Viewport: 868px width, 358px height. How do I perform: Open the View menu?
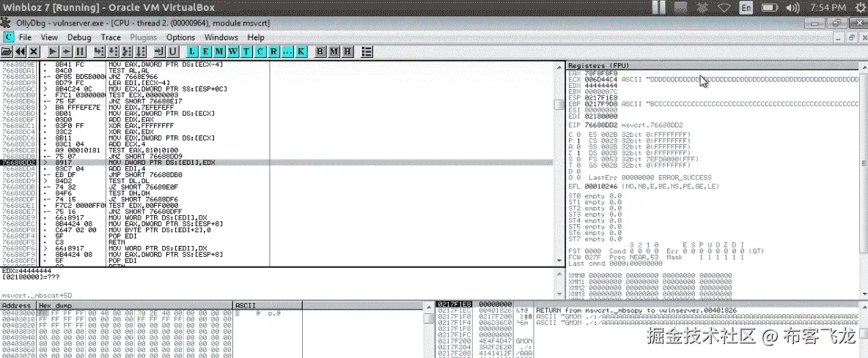pos(49,37)
